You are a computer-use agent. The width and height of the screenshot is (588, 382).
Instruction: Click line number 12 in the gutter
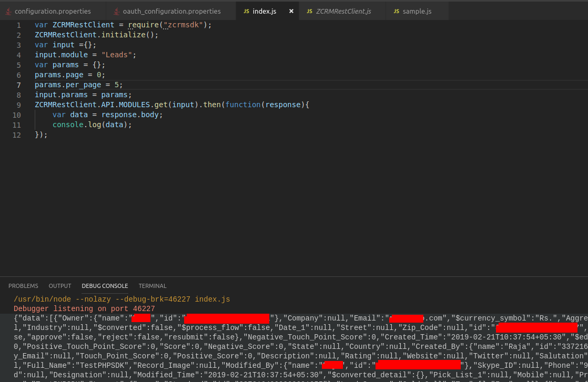pyautogui.click(x=16, y=135)
